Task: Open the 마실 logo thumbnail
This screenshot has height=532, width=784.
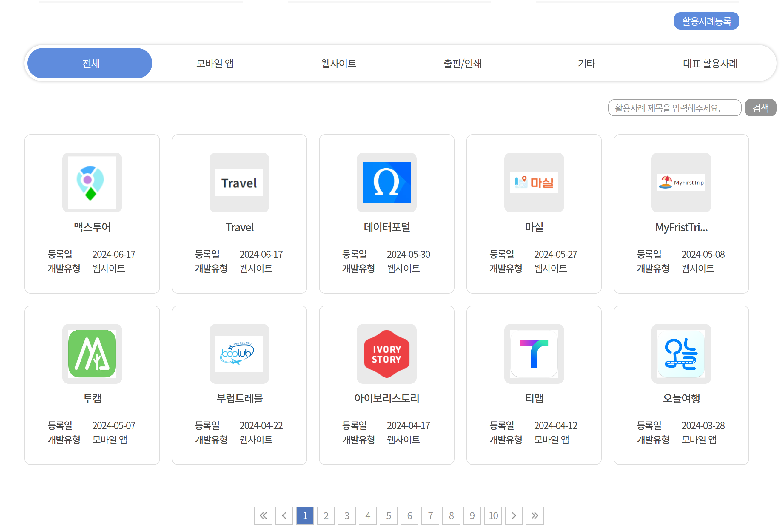Action: [534, 183]
